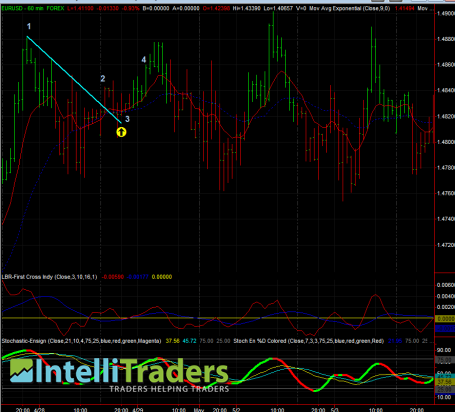
Task: Click the 90.00 stochastic scale label
Action: (x=444, y=350)
